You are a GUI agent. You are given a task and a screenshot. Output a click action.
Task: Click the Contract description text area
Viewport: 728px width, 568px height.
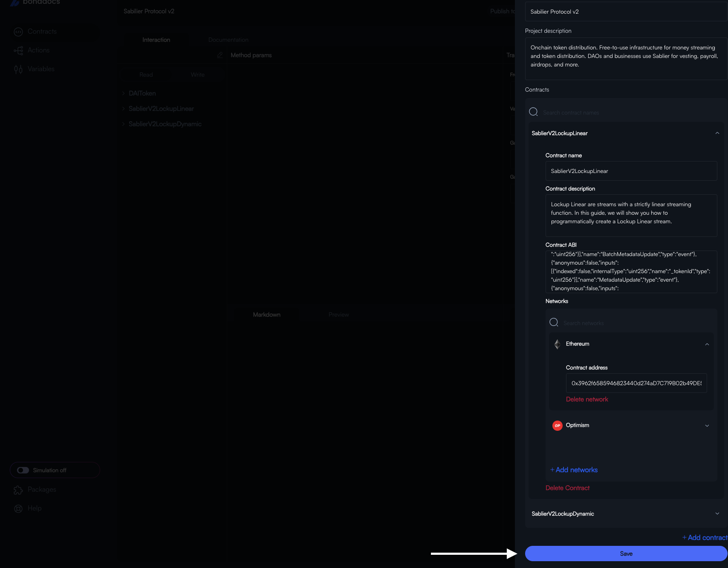click(x=631, y=216)
